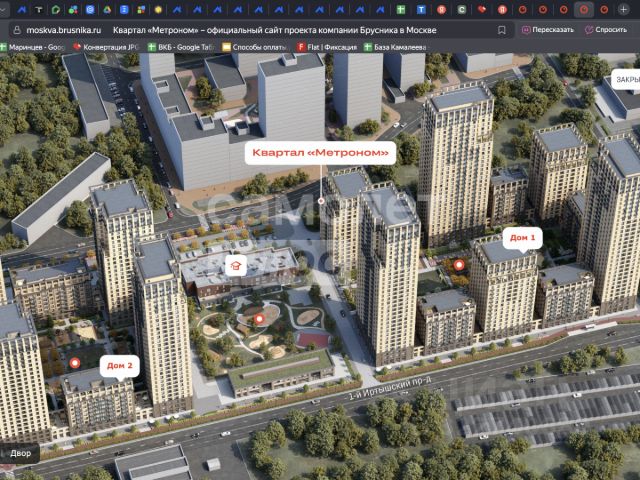
Task: Open the ВКБ Google Таблицы bookmark
Action: point(181,47)
